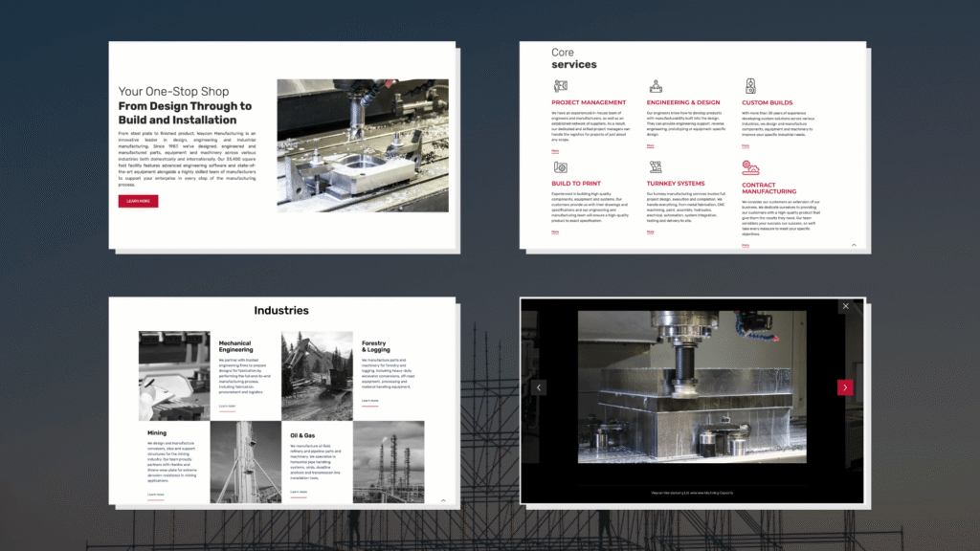Click the scroll-to-top chevron in Core services panel

point(854,245)
